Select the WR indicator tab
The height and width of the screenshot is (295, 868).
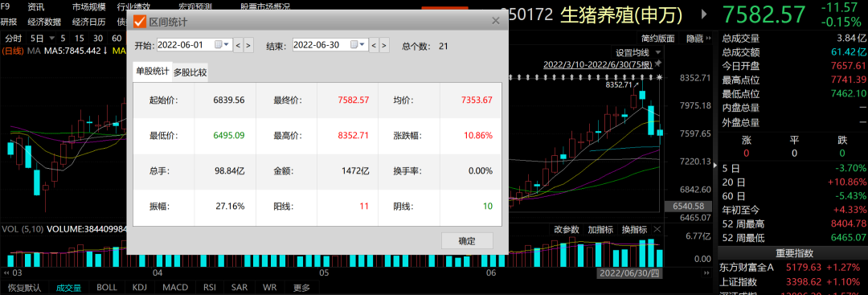click(269, 288)
